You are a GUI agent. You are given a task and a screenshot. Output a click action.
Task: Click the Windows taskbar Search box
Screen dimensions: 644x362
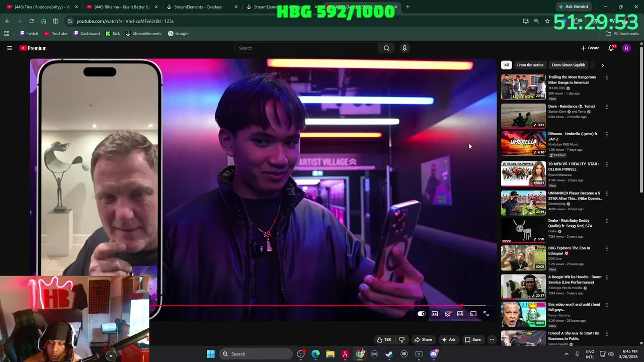tap(256, 354)
